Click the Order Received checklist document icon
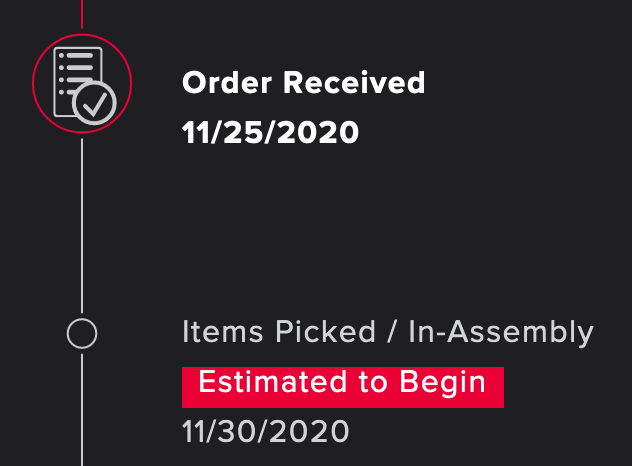 click(x=80, y=82)
